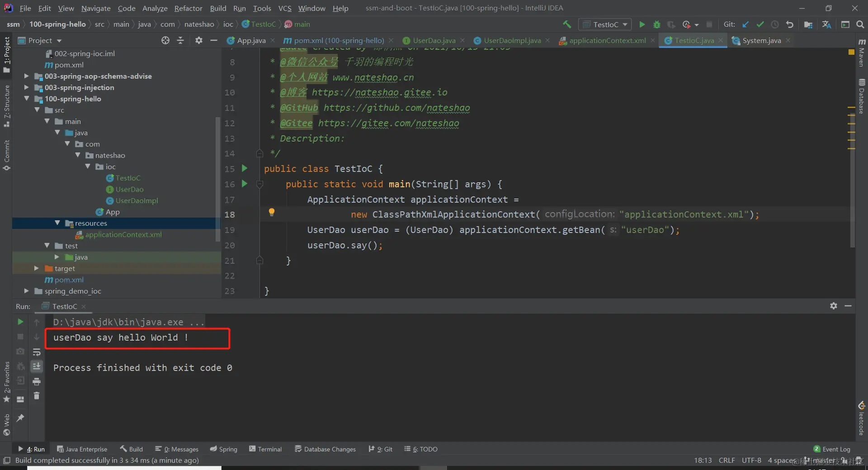
Task: Click the Git rollback arrow icon
Action: click(790, 24)
